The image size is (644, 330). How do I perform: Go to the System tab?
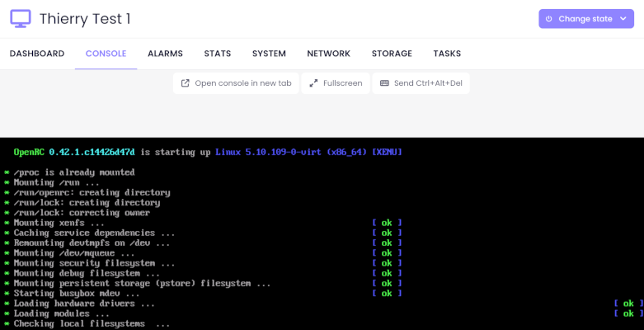[269, 54]
